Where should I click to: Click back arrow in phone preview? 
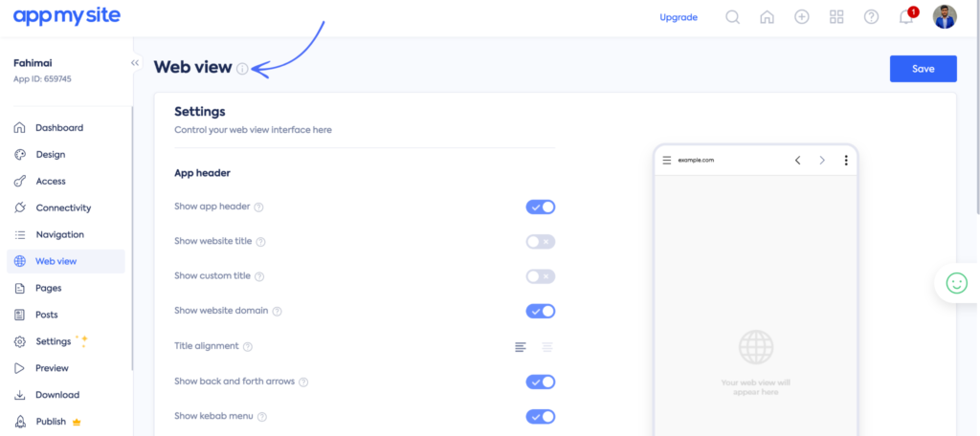pyautogui.click(x=798, y=161)
